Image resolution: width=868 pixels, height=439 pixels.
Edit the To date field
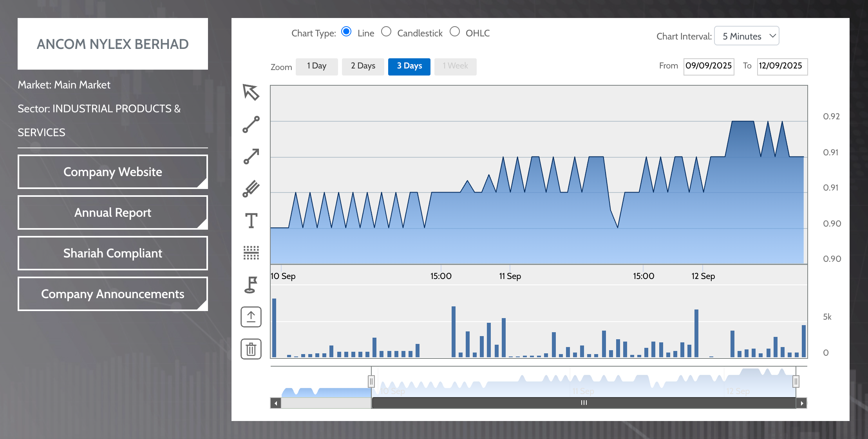782,66
